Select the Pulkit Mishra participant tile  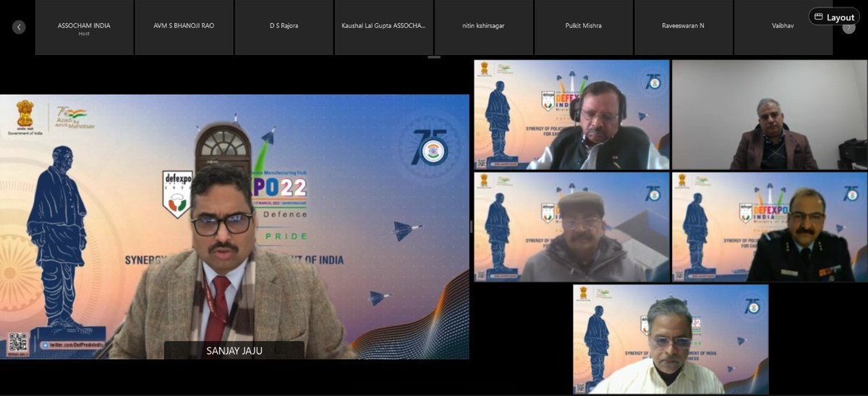coord(583,28)
